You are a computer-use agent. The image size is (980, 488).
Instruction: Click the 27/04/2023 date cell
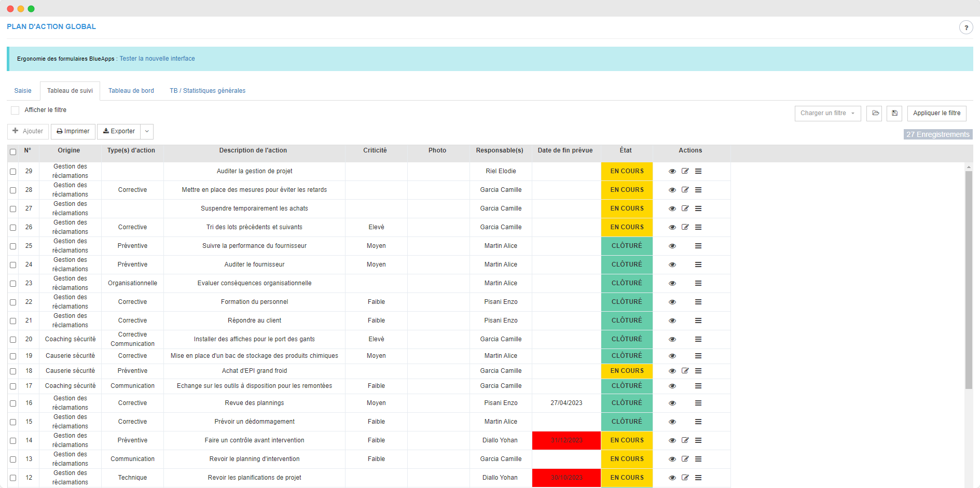point(567,403)
